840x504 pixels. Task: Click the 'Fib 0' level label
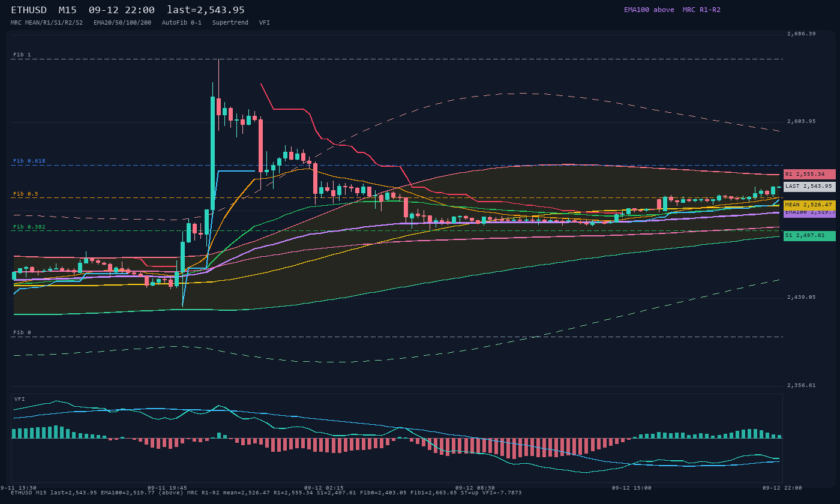pyautogui.click(x=22, y=332)
